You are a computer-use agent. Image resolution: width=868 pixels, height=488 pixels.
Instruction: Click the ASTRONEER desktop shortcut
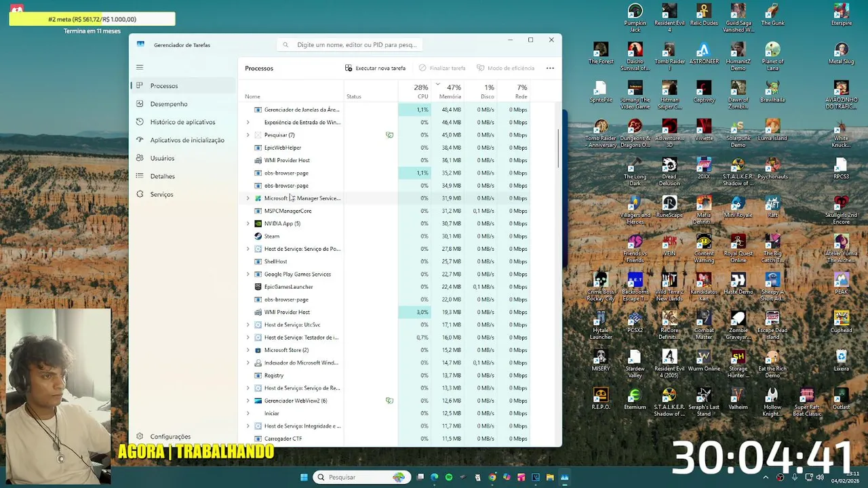pos(704,54)
